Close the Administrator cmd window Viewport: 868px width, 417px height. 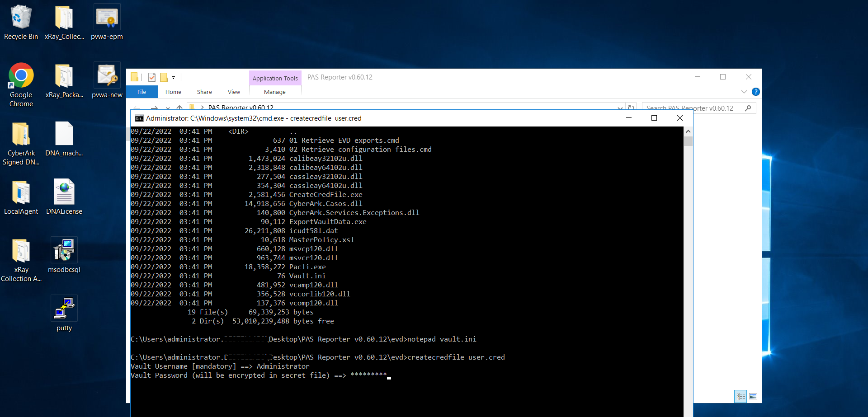pyautogui.click(x=679, y=118)
